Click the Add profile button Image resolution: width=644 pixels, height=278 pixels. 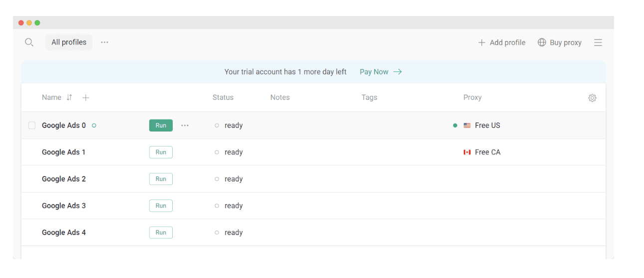(502, 42)
